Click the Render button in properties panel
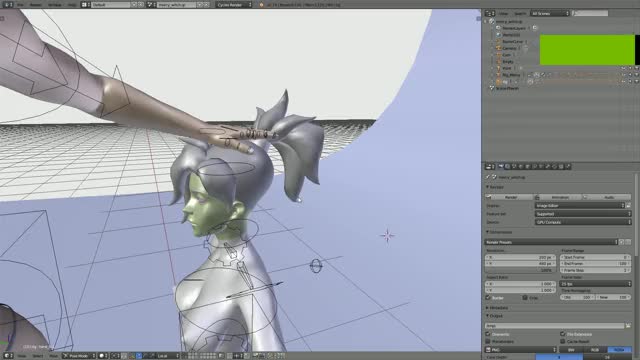Screen dimensions: 640x360 click(x=509, y=197)
